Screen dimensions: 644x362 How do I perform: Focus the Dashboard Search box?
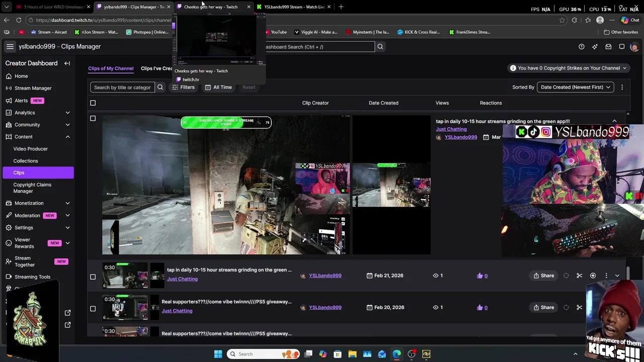point(319,47)
